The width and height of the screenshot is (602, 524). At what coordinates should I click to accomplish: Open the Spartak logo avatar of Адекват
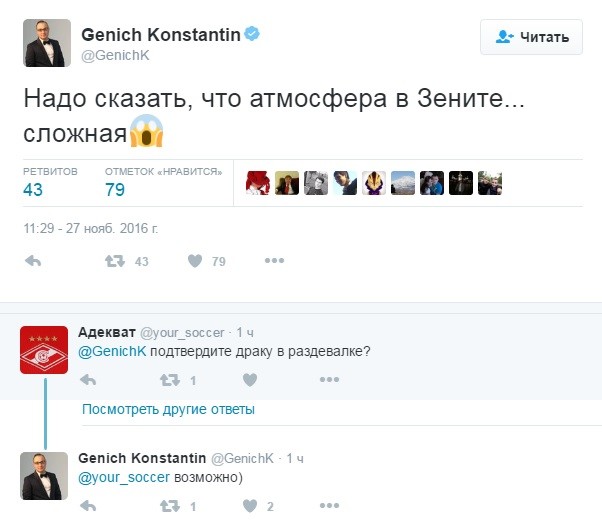tap(45, 350)
